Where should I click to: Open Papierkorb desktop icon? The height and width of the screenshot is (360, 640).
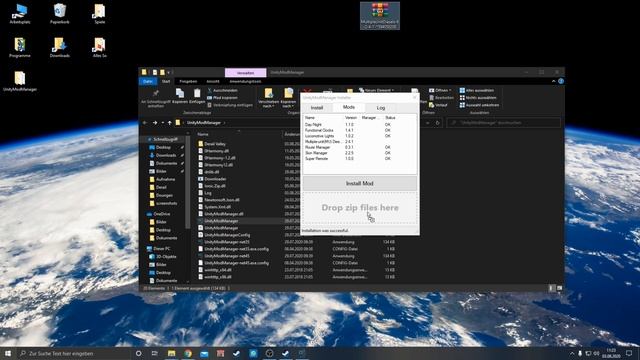point(60,14)
